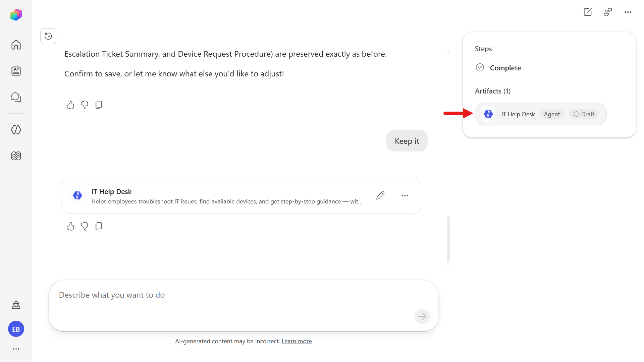Follow the Learn more link
This screenshot has width=644, height=362.
297,341
